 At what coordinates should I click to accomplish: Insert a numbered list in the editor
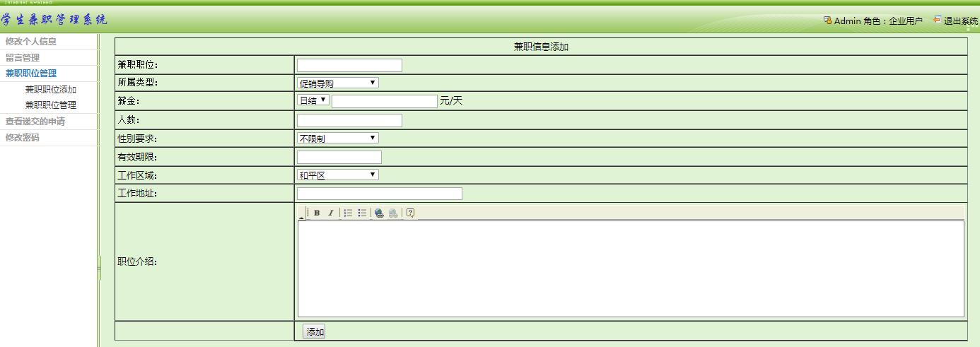348,213
